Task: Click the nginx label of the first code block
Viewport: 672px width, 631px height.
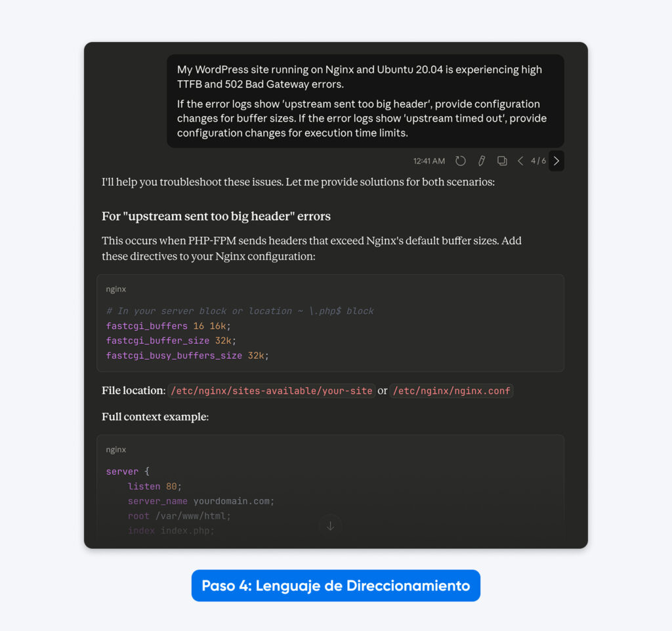Action: point(115,290)
